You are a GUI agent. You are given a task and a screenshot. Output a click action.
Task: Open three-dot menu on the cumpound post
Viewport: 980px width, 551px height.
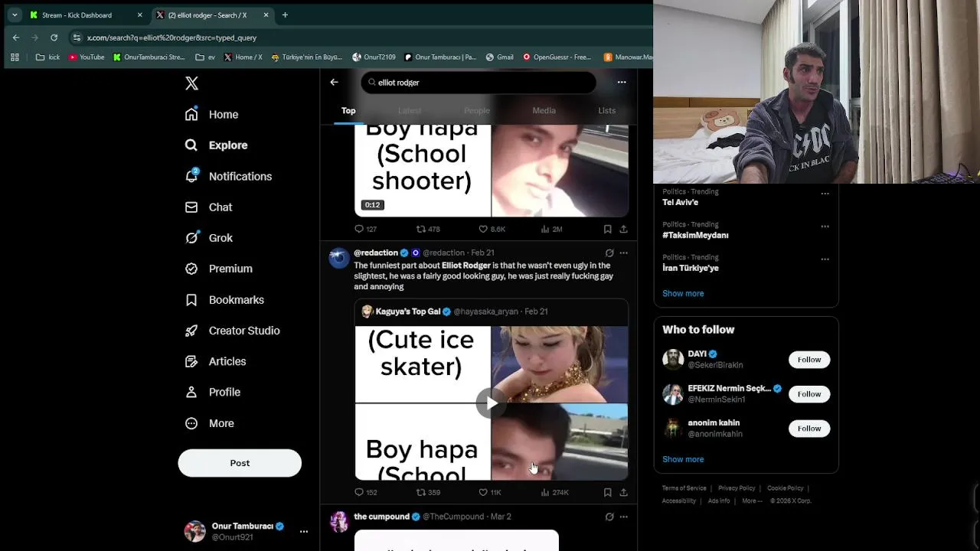coord(623,517)
